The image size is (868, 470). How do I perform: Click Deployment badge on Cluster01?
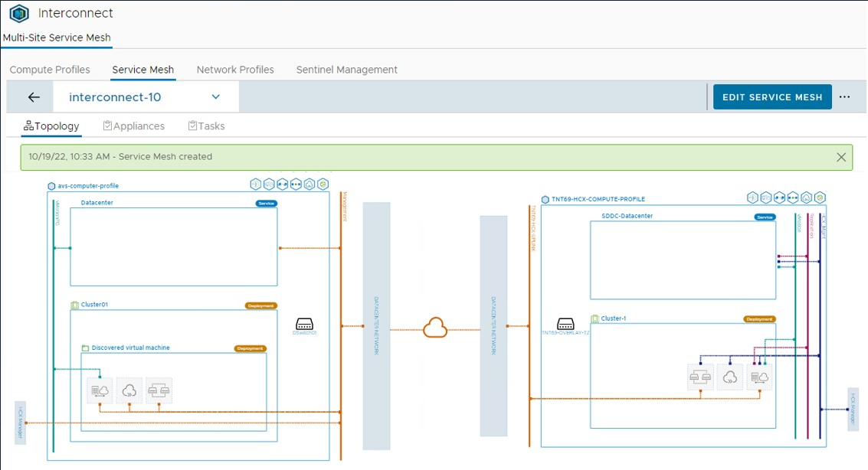click(260, 305)
